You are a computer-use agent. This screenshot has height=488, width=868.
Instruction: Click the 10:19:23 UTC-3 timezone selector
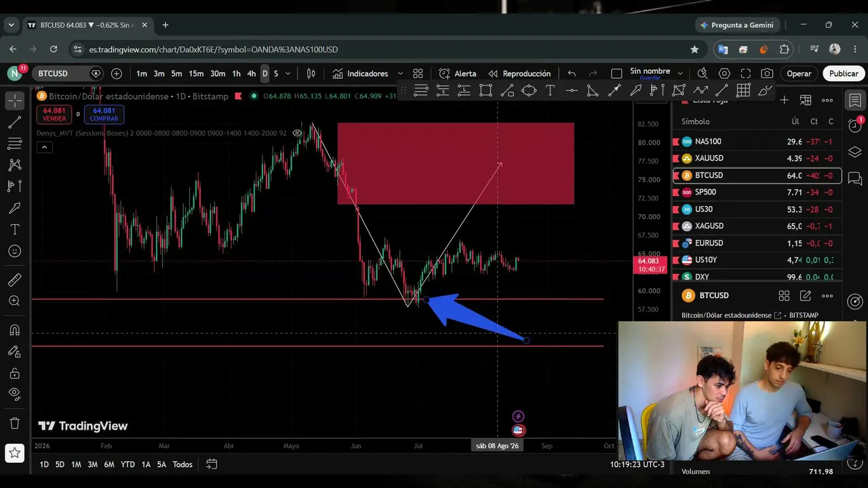tap(637, 464)
